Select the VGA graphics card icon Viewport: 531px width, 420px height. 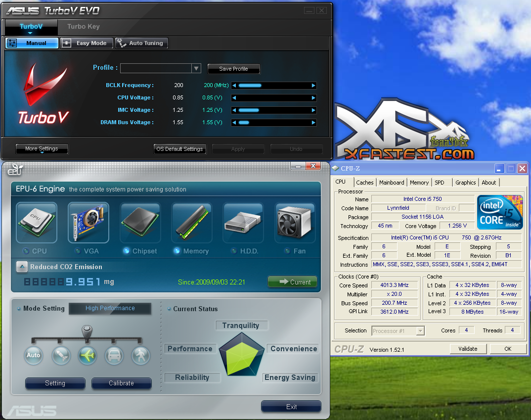88,222
